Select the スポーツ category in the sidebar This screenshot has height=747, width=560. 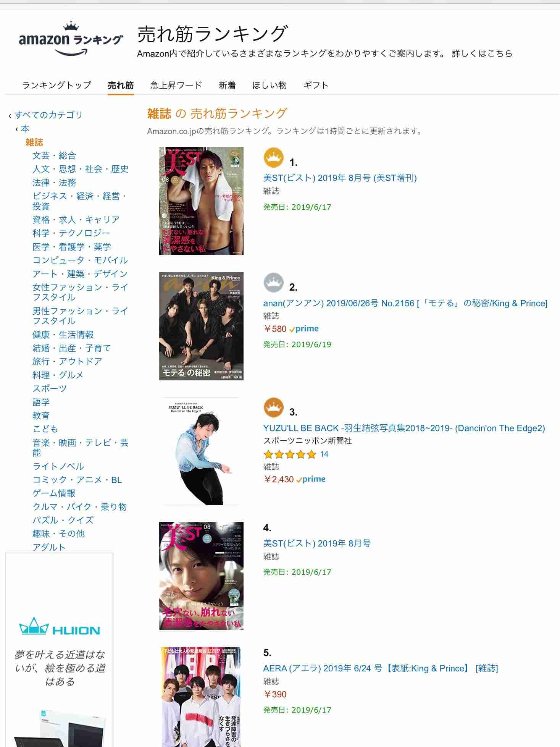[x=50, y=388]
